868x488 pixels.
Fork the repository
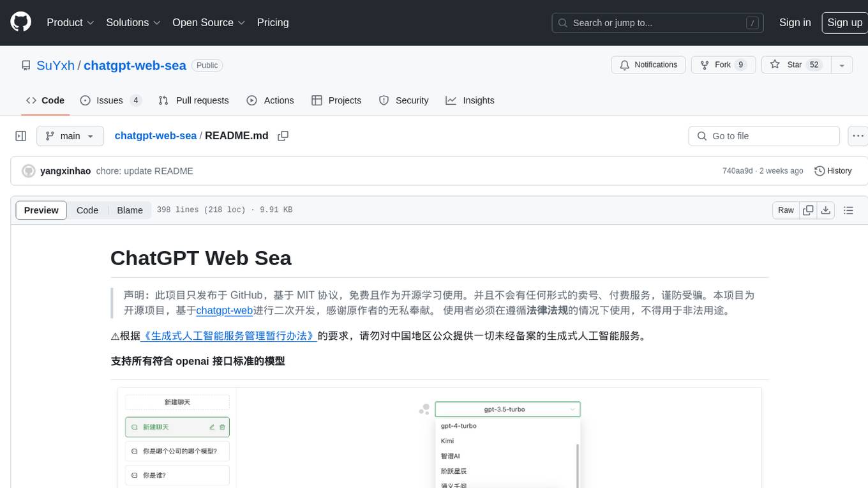tap(724, 65)
